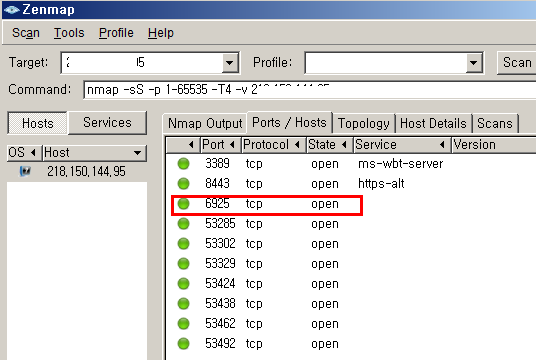This screenshot has height=360, width=536.
Task: Sort by the Port column header
Action: [x=221, y=145]
